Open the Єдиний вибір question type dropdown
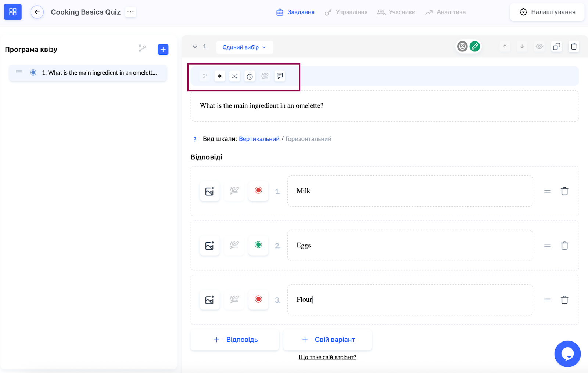 coord(244,47)
